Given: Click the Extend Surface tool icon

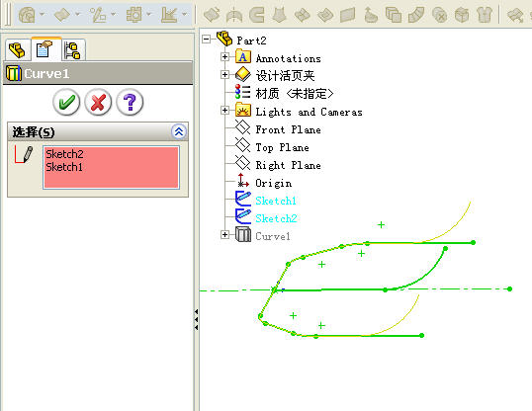Looking at the screenshot, I should [416, 15].
